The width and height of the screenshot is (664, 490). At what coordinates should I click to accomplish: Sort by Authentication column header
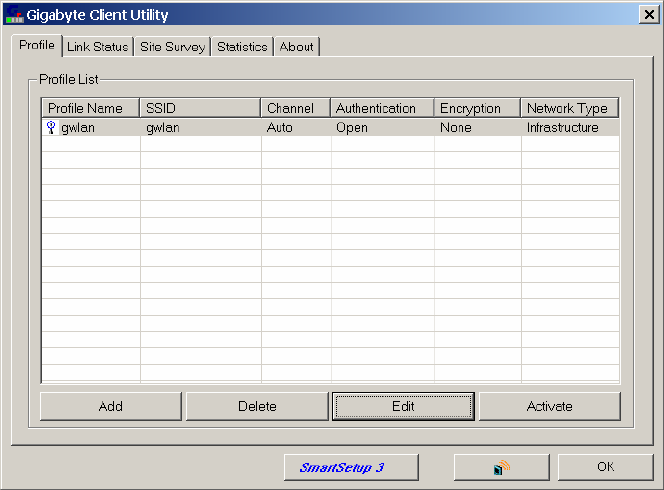(x=382, y=108)
